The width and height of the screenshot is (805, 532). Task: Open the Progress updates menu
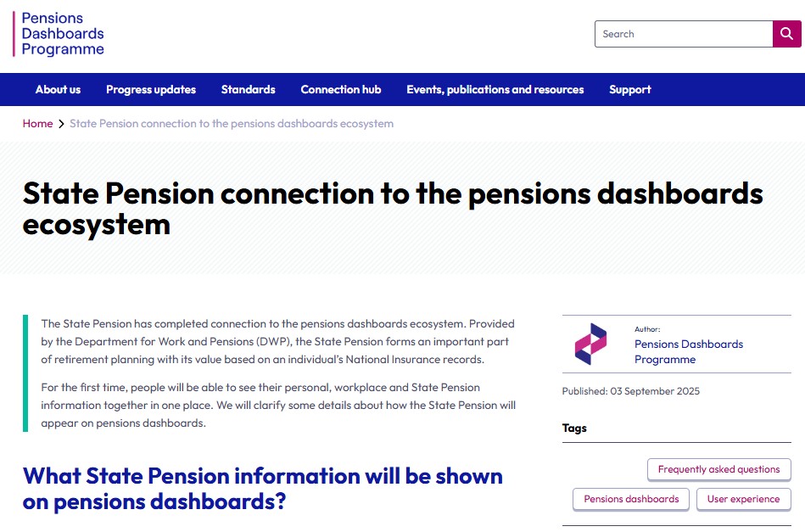click(151, 89)
